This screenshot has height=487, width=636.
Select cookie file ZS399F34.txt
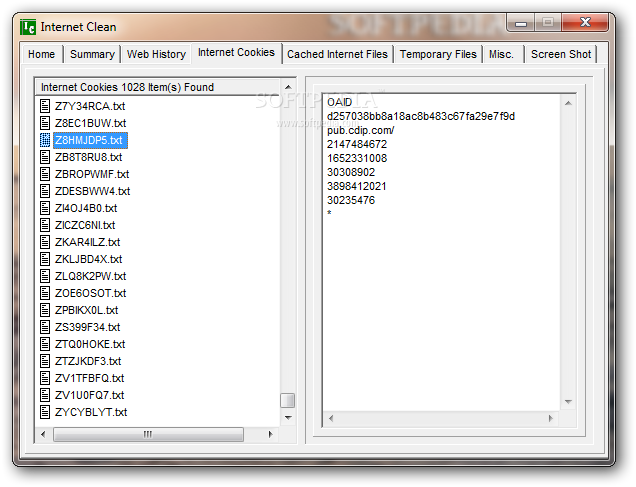tap(88, 327)
